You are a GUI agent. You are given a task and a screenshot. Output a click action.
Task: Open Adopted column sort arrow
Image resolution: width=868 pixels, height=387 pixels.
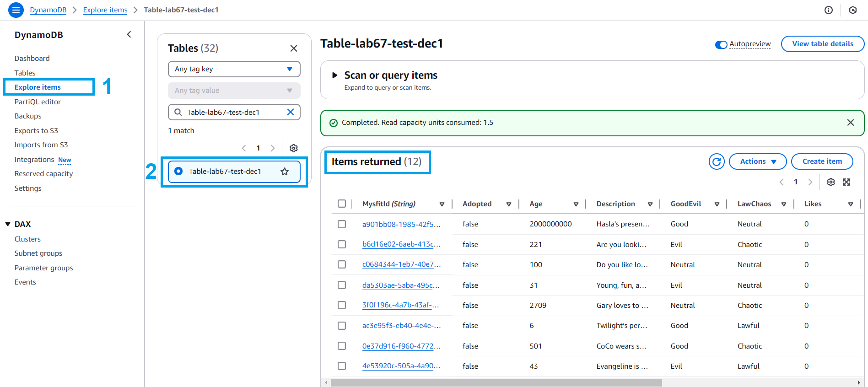tap(509, 204)
